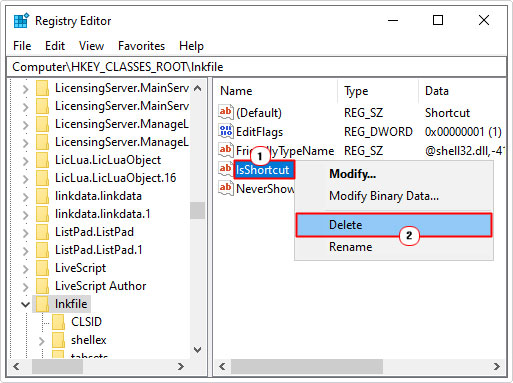Click tree pane horizontal scroll right arrow
The image size is (513, 383).
tap(181, 367)
